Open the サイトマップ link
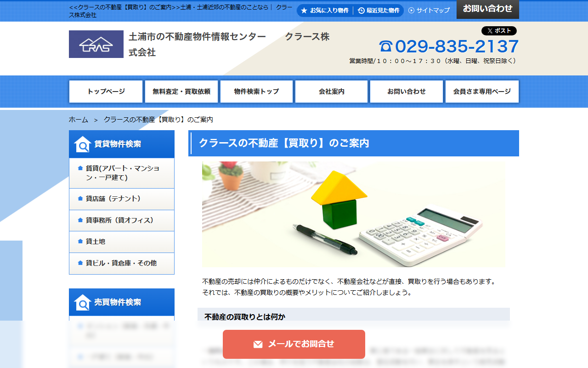Viewport: 588px width, 368px height. [x=429, y=10]
